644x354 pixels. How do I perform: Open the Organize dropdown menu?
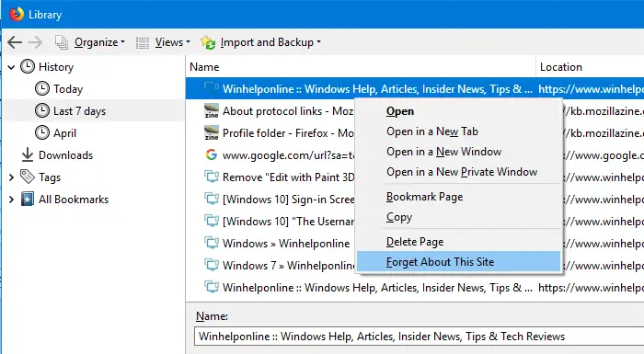pos(99,42)
